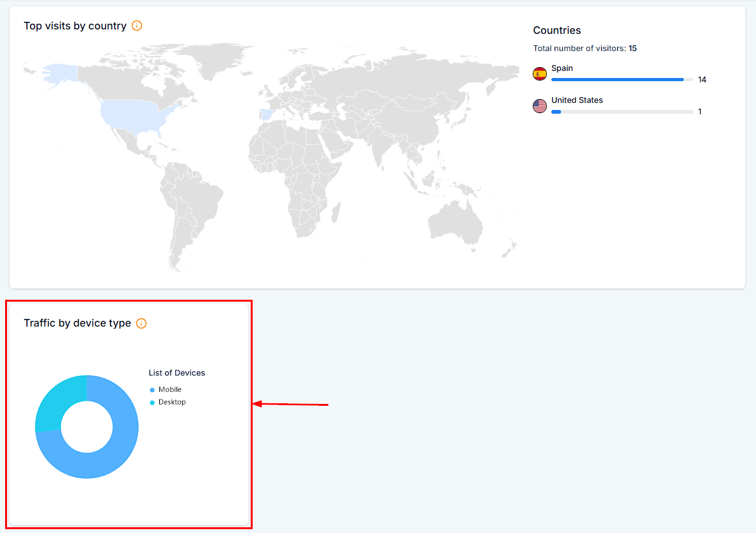Screen dimensions: 756x533
Task: Click the Mobile legend color dot
Action: 152,390
